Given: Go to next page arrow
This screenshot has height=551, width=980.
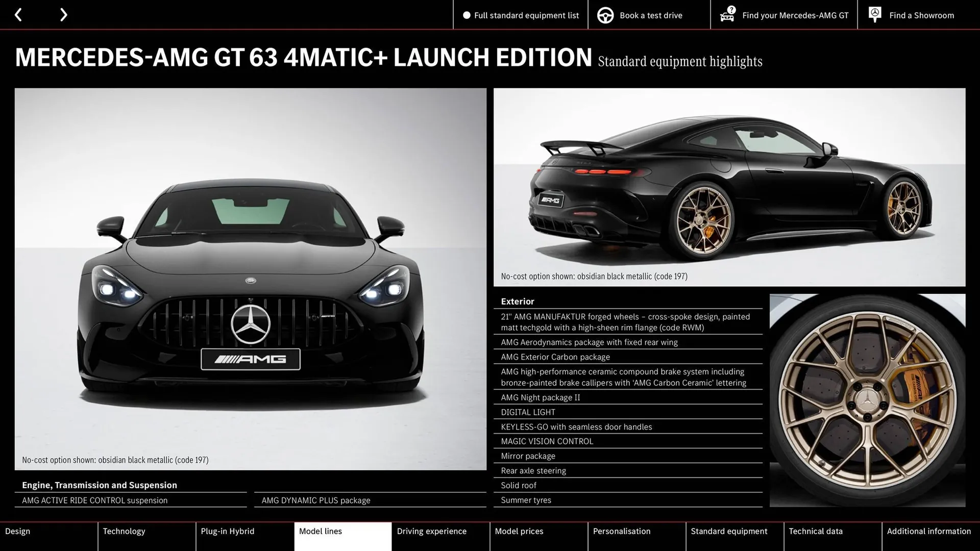Looking at the screenshot, I should click(x=63, y=15).
